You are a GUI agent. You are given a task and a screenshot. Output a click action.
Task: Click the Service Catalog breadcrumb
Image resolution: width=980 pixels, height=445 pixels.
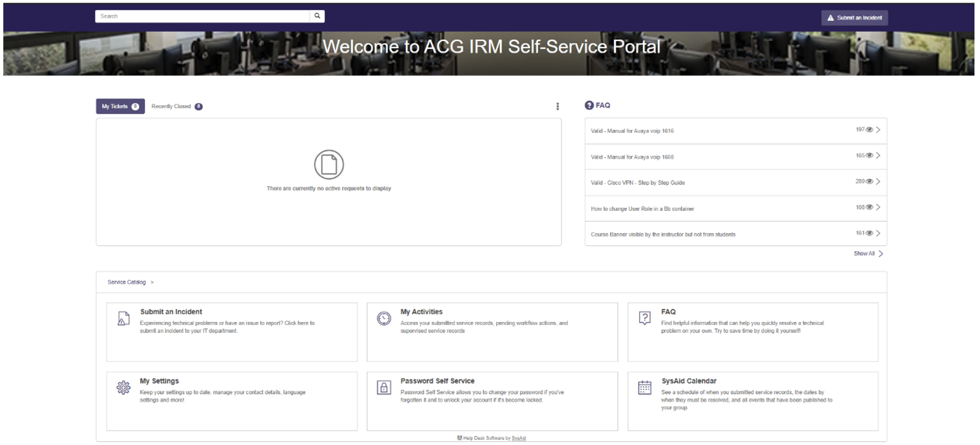pos(127,282)
